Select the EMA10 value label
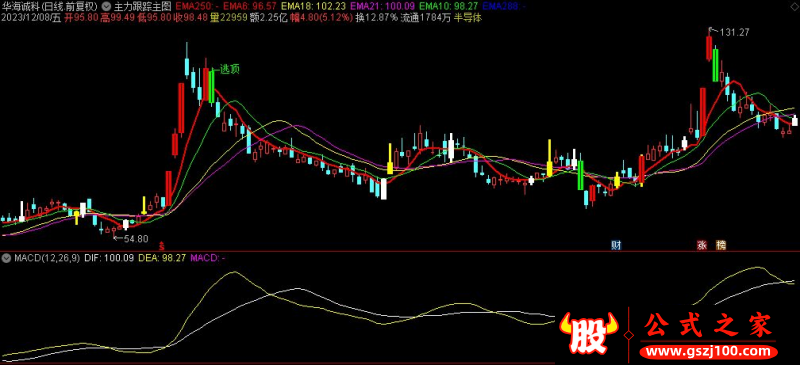800x365 pixels. click(x=447, y=7)
